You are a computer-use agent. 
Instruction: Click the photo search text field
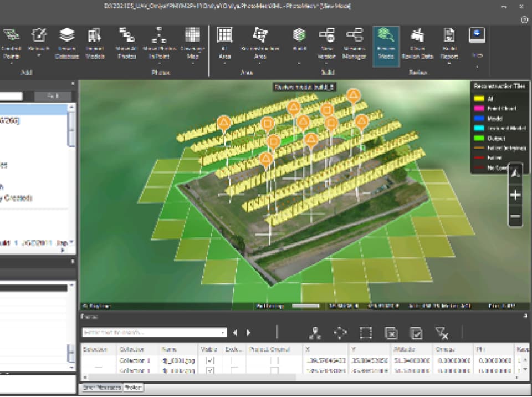(x=155, y=333)
